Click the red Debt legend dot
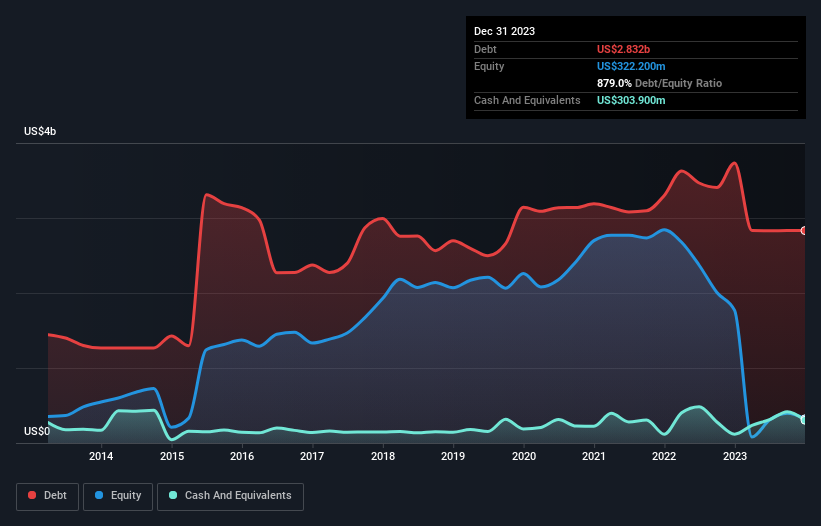Screen dimensions: 821x526 pos(32,495)
